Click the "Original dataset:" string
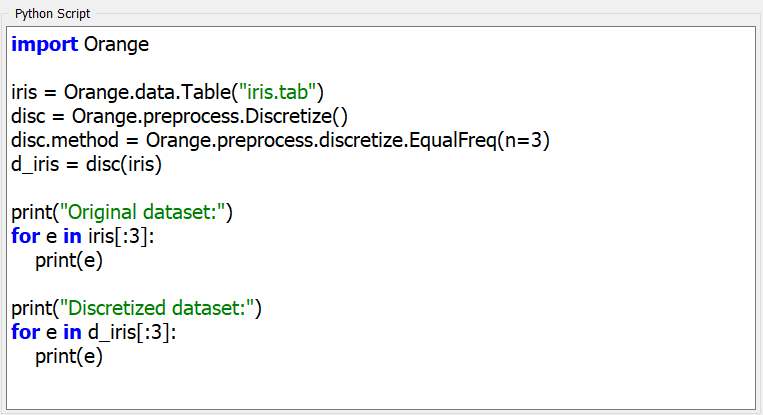The width and height of the screenshot is (763, 415). pyautogui.click(x=143, y=212)
